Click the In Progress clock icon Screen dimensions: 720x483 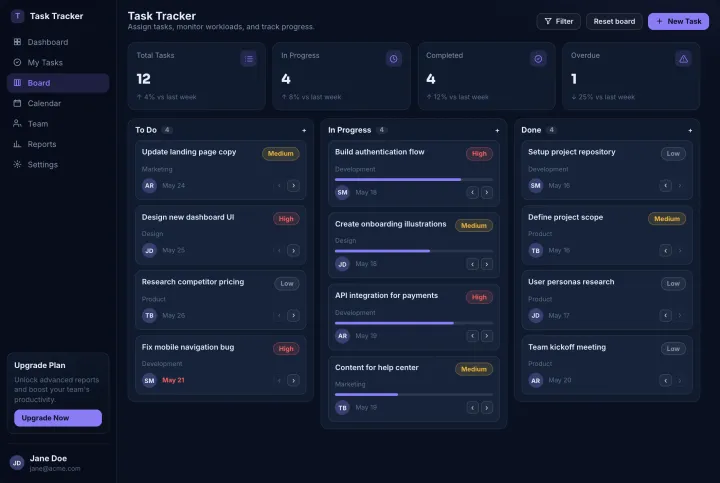394,59
